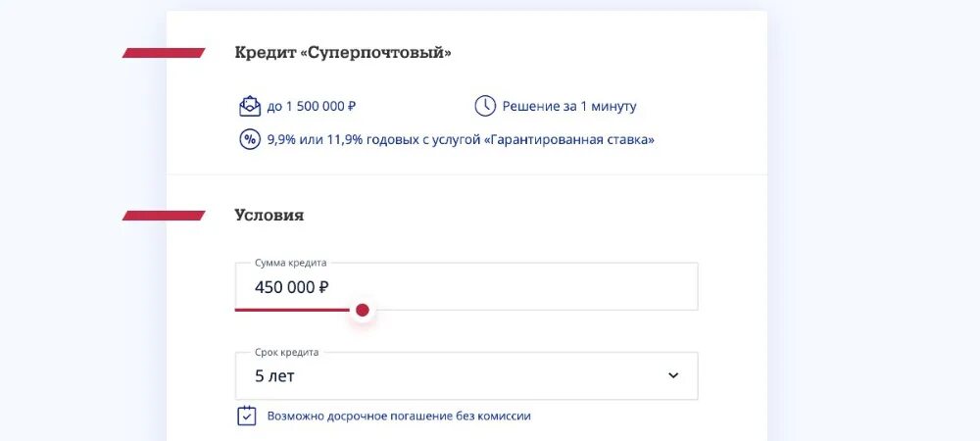The image size is (980, 441).
Task: Expand the loan term chevron arrow
Action: coord(673,375)
